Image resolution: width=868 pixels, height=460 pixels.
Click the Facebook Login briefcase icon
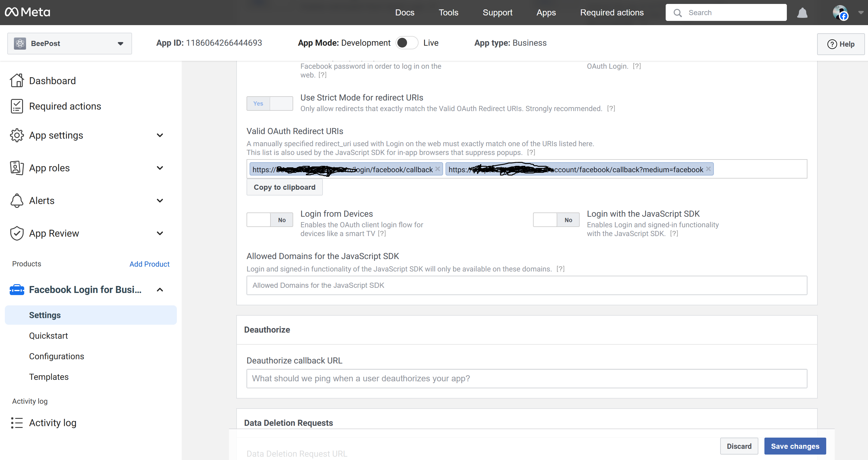(17, 290)
